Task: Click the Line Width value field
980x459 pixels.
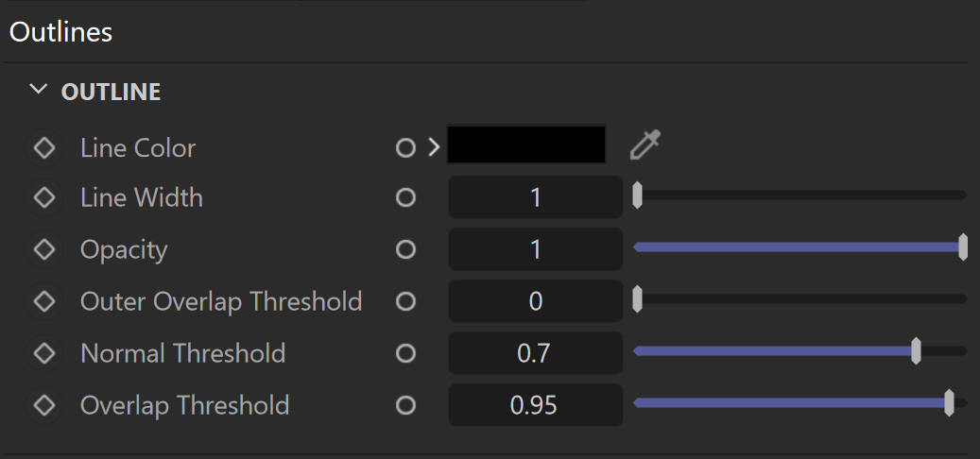Action: point(536,197)
